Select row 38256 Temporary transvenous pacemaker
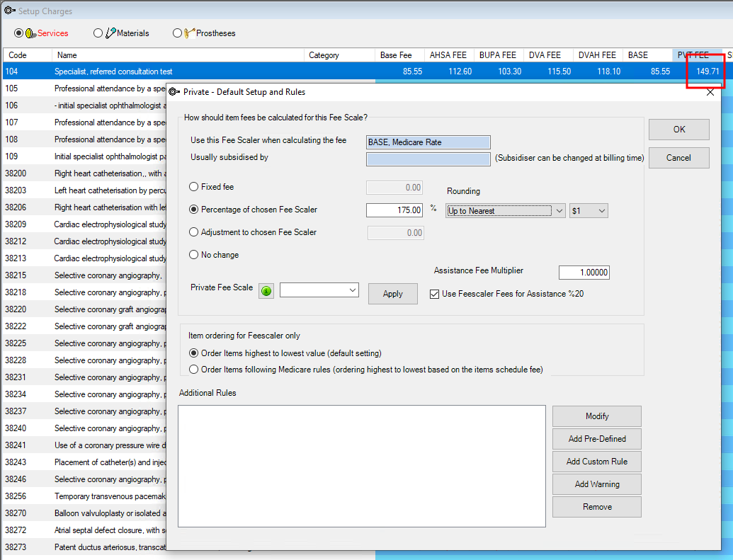Screen dimensions: 733x560 click(84, 496)
